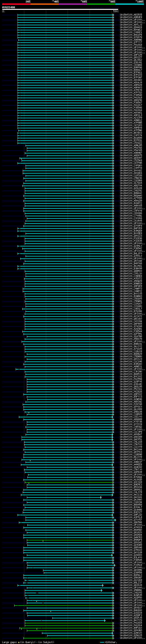Select the UniRef100_C0NHE6 entry
The width and height of the screenshot is (146, 644).
coord(131,276)
